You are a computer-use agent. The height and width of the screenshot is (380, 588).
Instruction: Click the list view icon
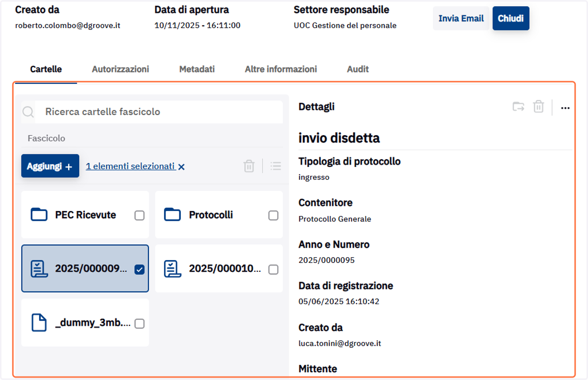276,166
